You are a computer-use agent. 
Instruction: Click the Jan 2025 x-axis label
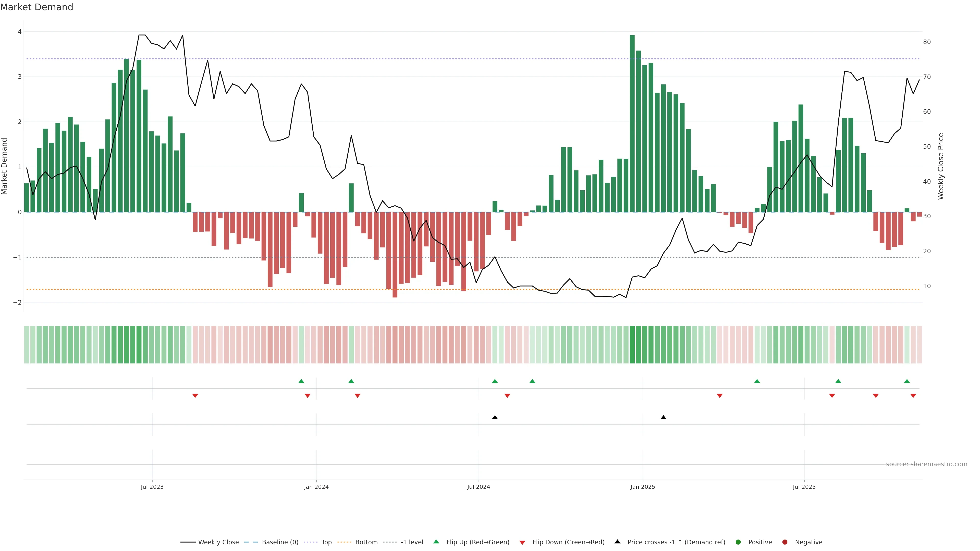click(643, 487)
